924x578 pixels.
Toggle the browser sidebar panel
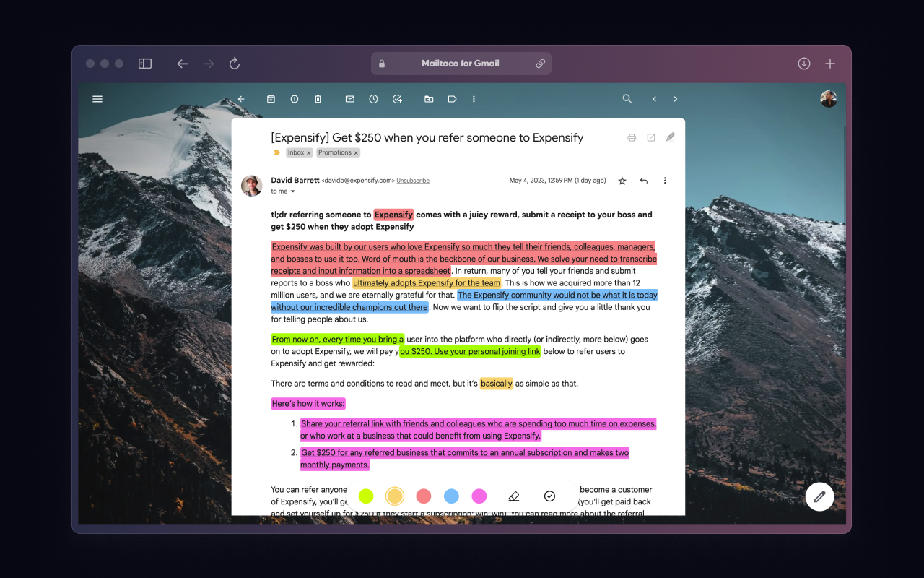click(x=145, y=64)
